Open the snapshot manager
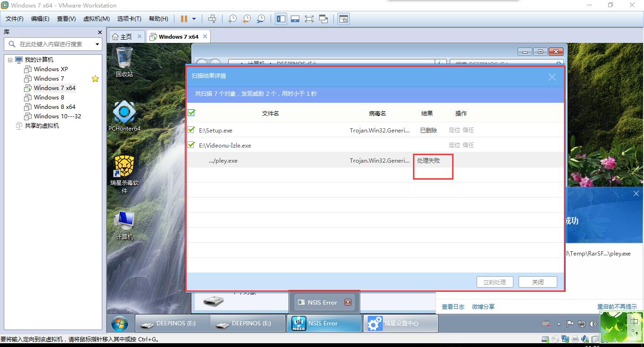 tap(261, 19)
